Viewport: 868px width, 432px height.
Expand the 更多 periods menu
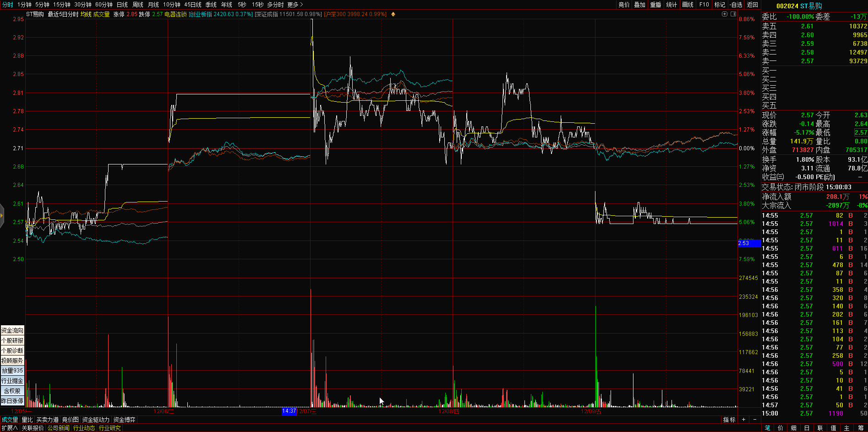tap(295, 5)
